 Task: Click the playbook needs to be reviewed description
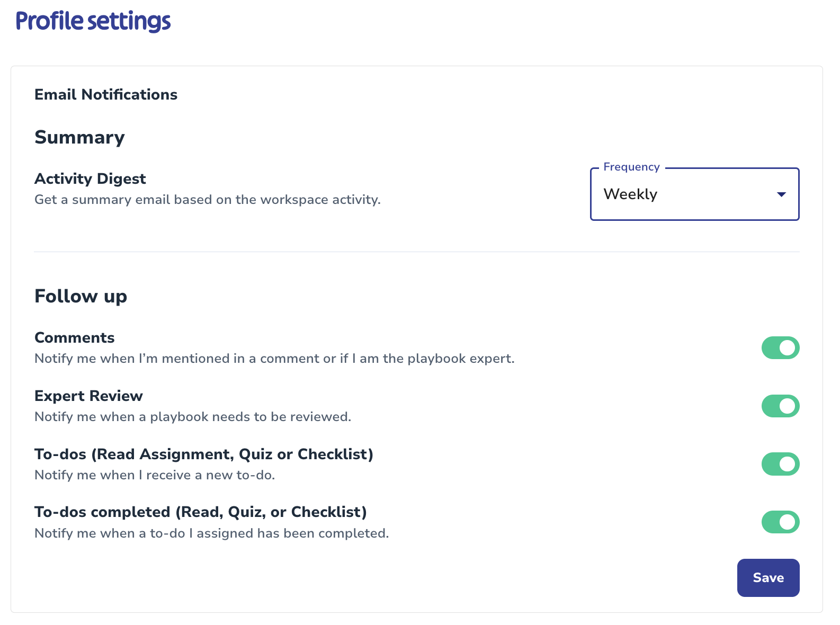click(x=193, y=417)
